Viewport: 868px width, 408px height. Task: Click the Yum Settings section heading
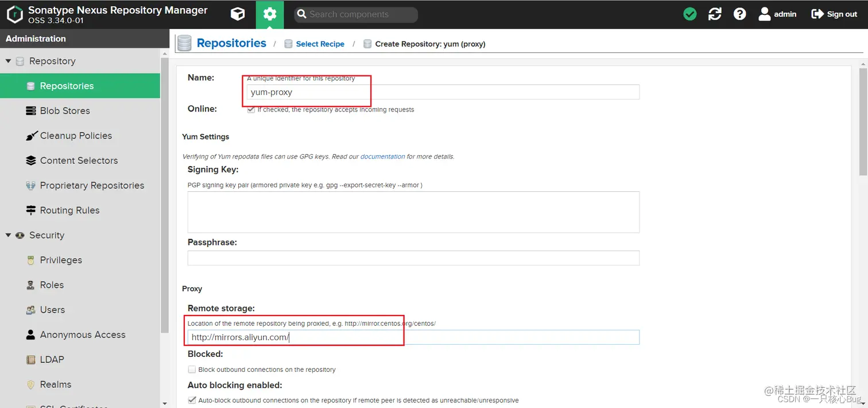click(x=206, y=137)
